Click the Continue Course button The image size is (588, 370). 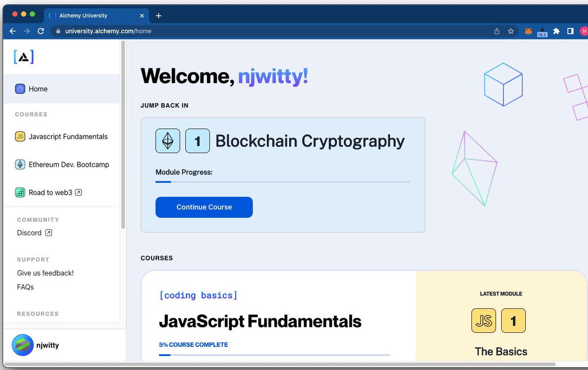tap(204, 207)
